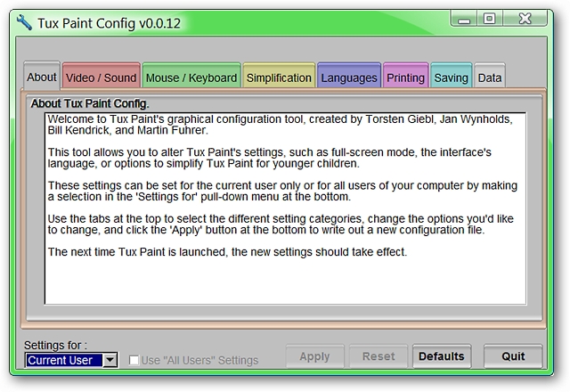Click the Reset button

pos(379,356)
